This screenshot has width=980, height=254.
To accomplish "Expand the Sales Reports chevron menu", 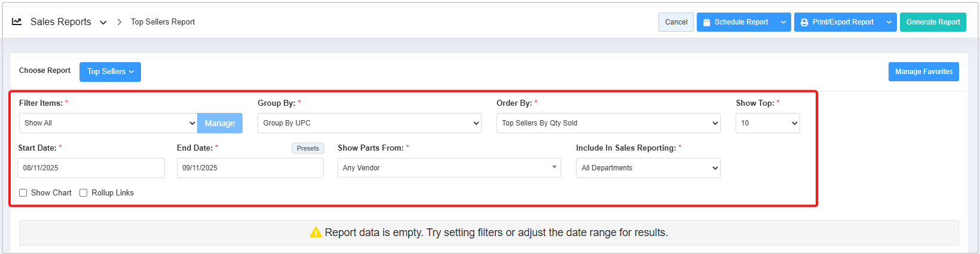I will (x=103, y=22).
